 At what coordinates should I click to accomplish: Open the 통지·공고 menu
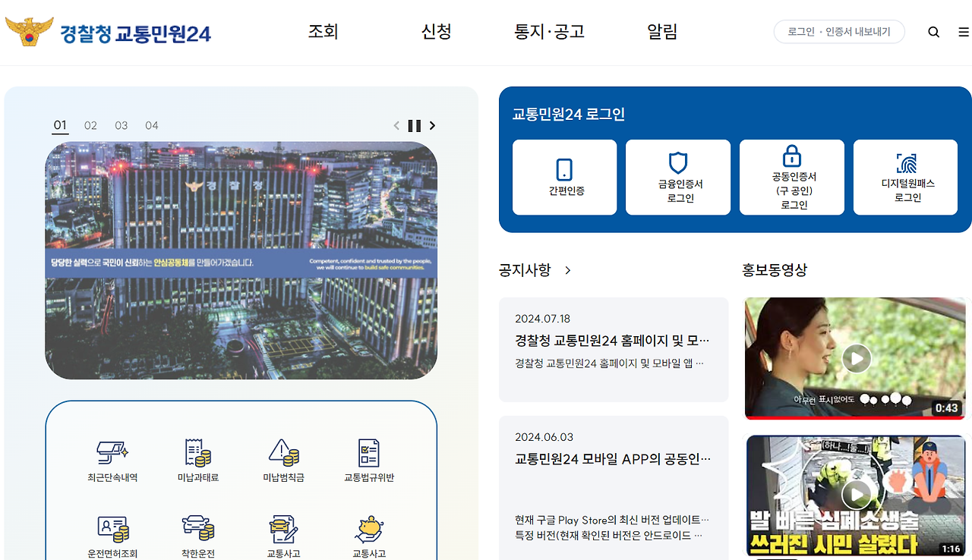549,32
